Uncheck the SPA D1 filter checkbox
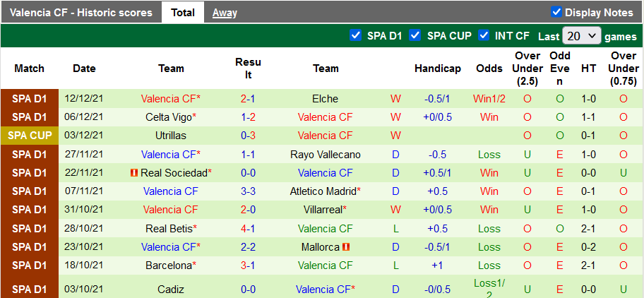Screen dimensions: 644x298 click(x=356, y=35)
